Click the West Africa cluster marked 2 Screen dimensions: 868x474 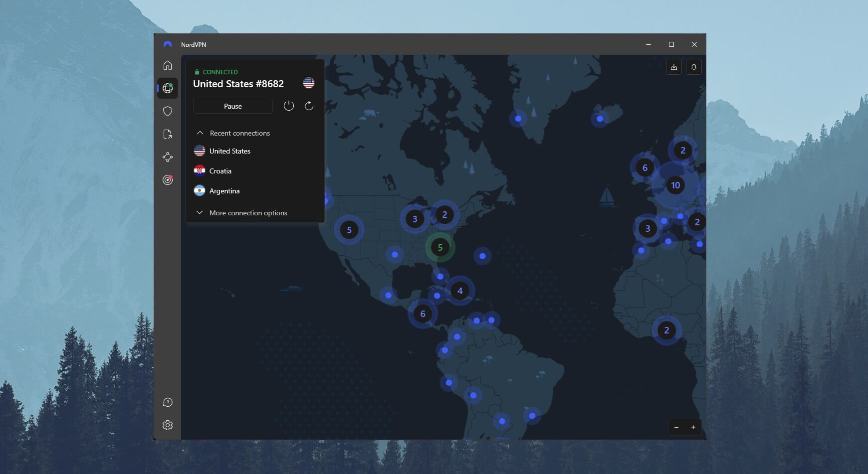[666, 330]
